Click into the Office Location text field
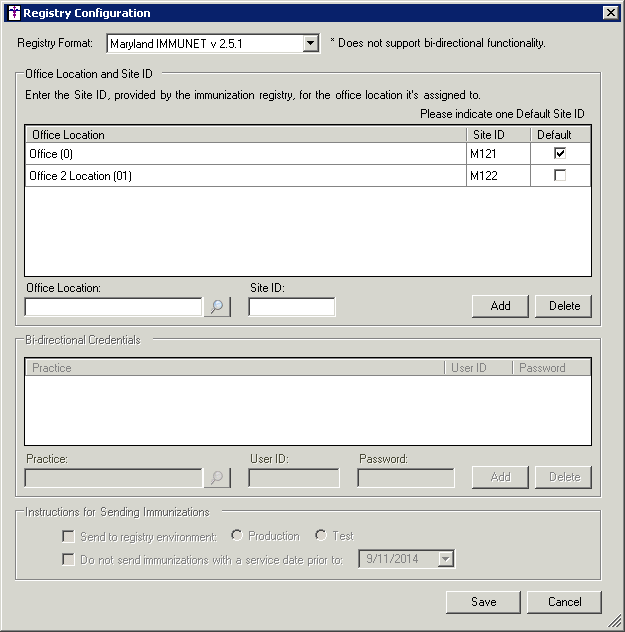Image resolution: width=625 pixels, height=632 pixels. (x=113, y=307)
